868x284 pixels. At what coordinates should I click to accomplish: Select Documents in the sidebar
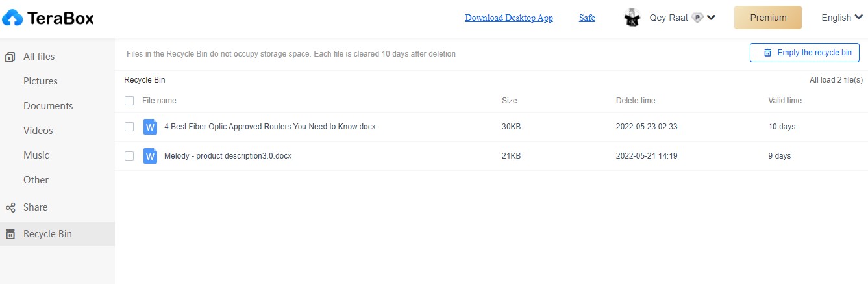[x=48, y=106]
